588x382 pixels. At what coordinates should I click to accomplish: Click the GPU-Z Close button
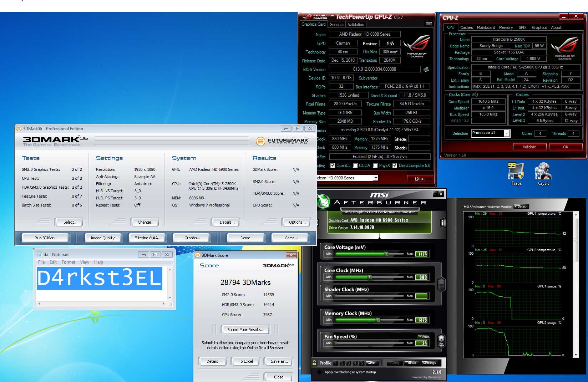click(420, 179)
